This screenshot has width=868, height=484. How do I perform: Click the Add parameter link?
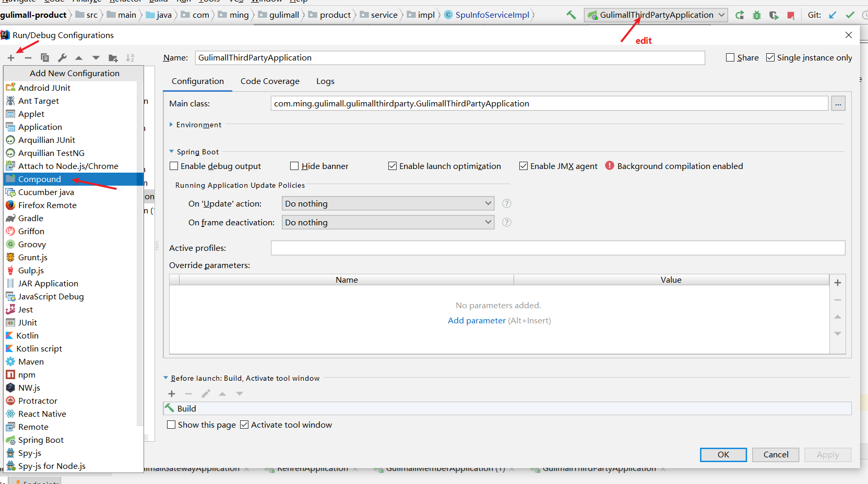point(477,320)
